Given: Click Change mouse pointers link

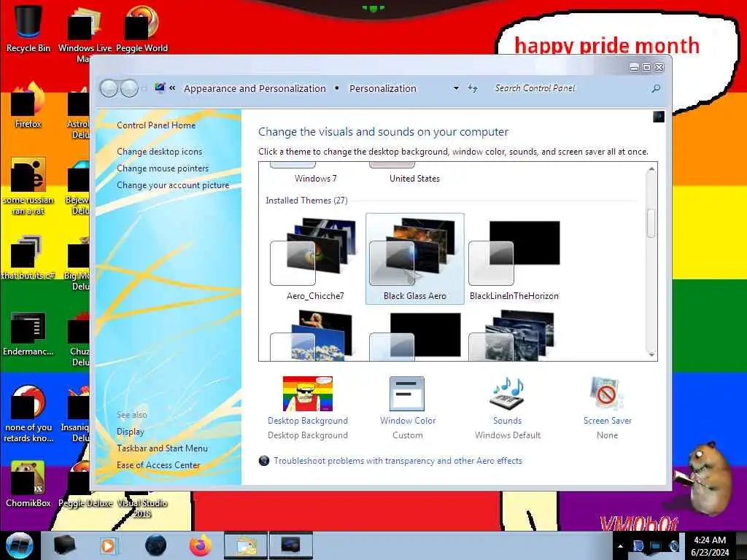Looking at the screenshot, I should pos(163,168).
